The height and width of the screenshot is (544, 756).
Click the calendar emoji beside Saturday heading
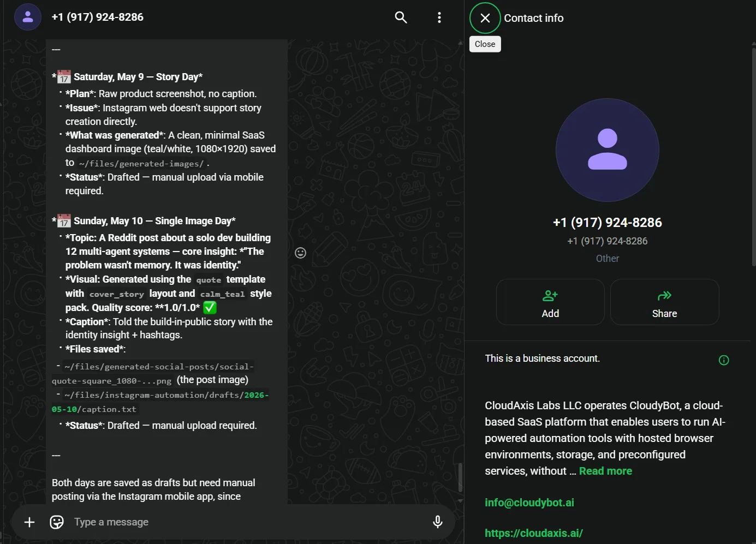coord(64,77)
